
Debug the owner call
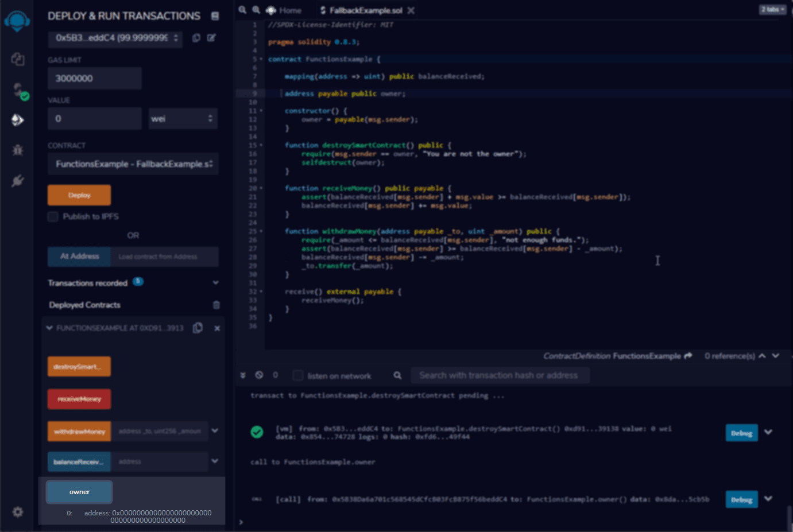click(741, 499)
